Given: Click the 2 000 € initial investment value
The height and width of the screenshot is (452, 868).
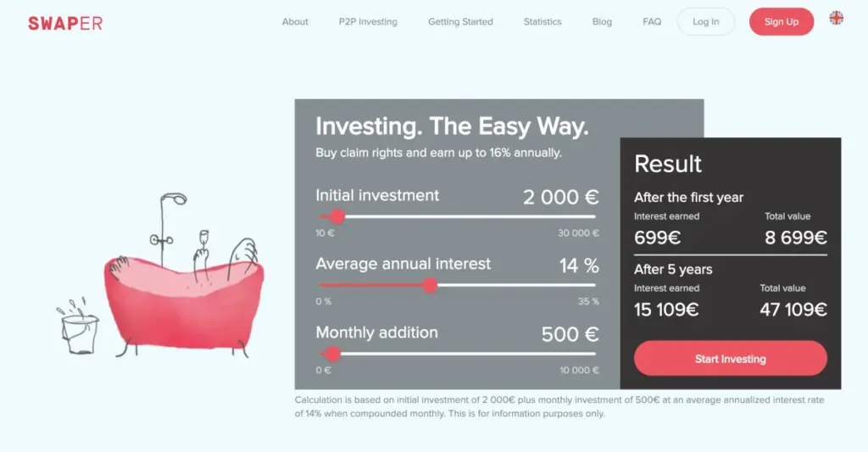Looking at the screenshot, I should coord(561,198).
